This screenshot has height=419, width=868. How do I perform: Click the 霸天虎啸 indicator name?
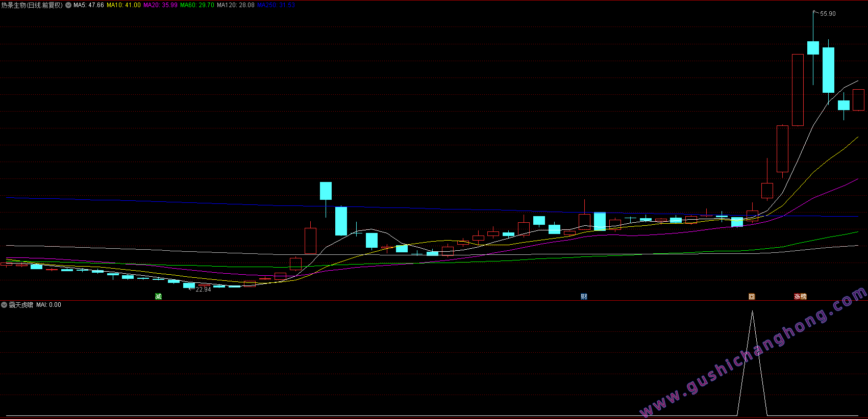[x=21, y=305]
